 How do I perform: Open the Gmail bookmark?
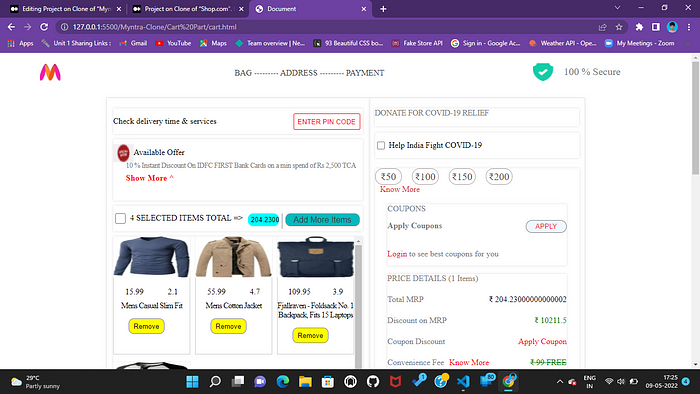click(x=133, y=43)
